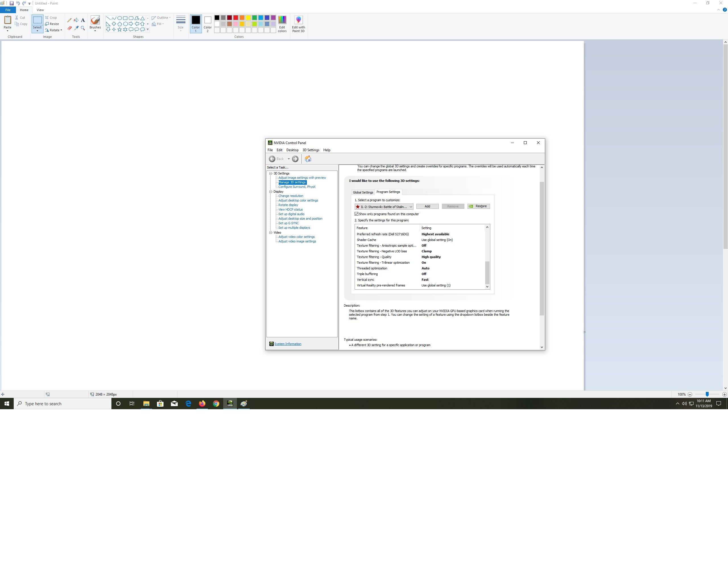The width and height of the screenshot is (728, 582).
Task: Select the Fill with color bucket tool
Action: 76,20
